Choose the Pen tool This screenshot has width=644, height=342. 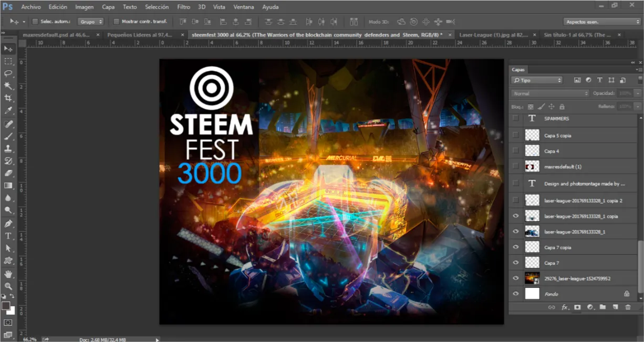coord(8,224)
